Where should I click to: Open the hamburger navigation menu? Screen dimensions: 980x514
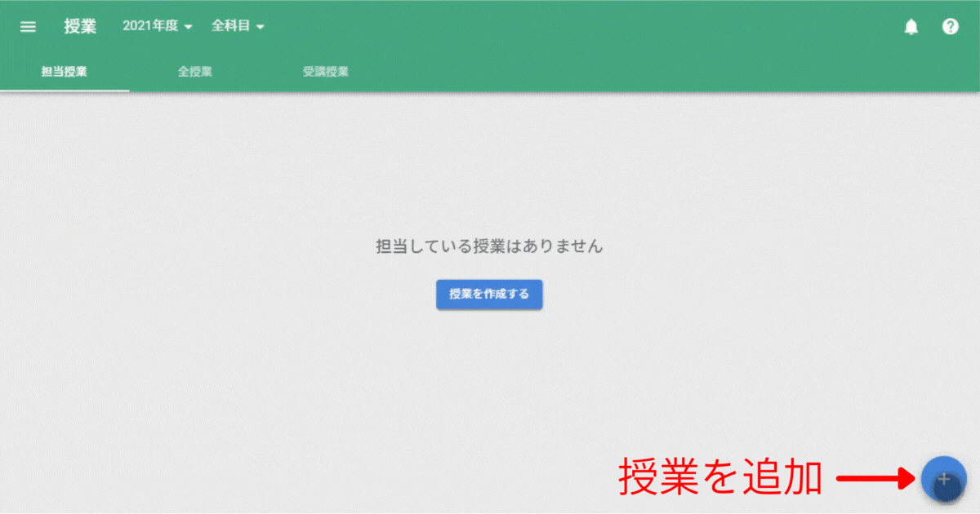pyautogui.click(x=28, y=27)
